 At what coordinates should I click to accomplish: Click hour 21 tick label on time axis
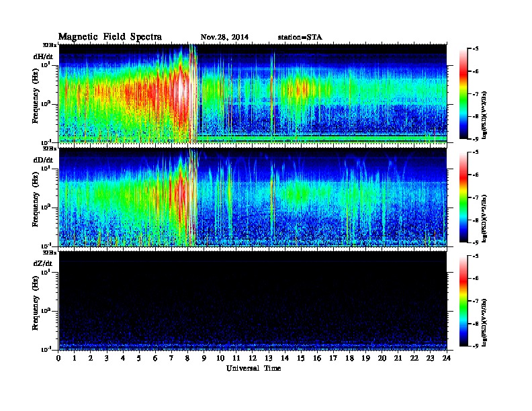click(x=398, y=359)
